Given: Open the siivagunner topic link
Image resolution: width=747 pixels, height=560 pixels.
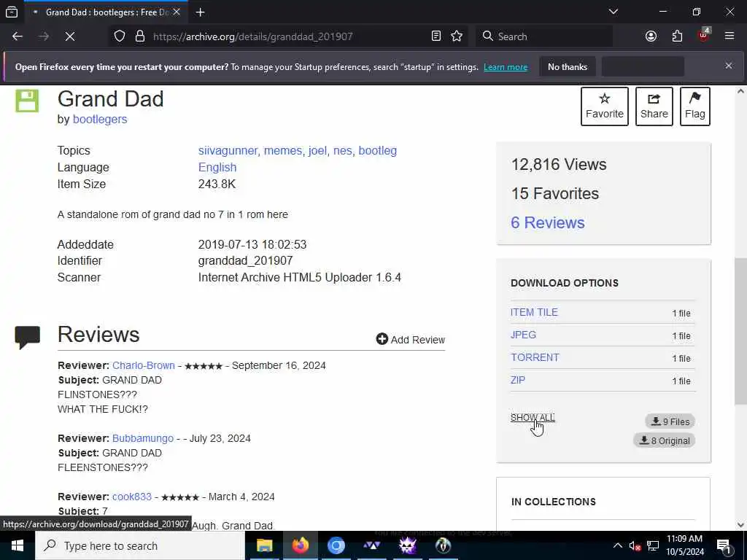Looking at the screenshot, I should (x=228, y=150).
